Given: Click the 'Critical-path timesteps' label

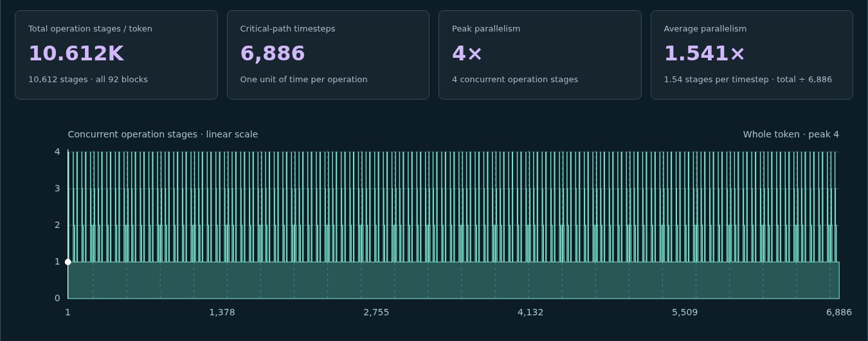Looking at the screenshot, I should pos(287,29).
